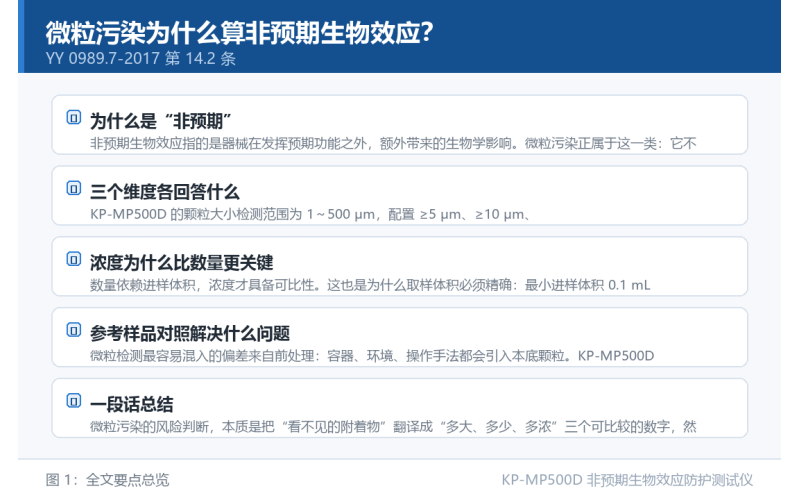Select the heading 三个维度各回答什么
The image size is (800, 500).
coord(165,192)
